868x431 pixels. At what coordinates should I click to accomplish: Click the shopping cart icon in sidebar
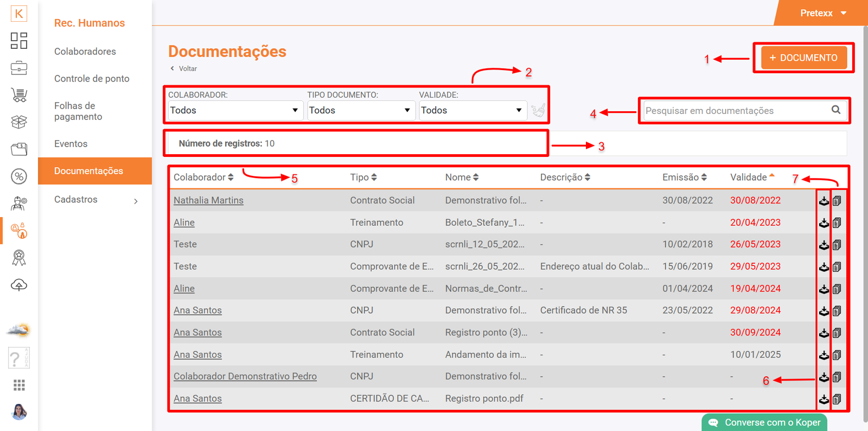click(x=19, y=95)
